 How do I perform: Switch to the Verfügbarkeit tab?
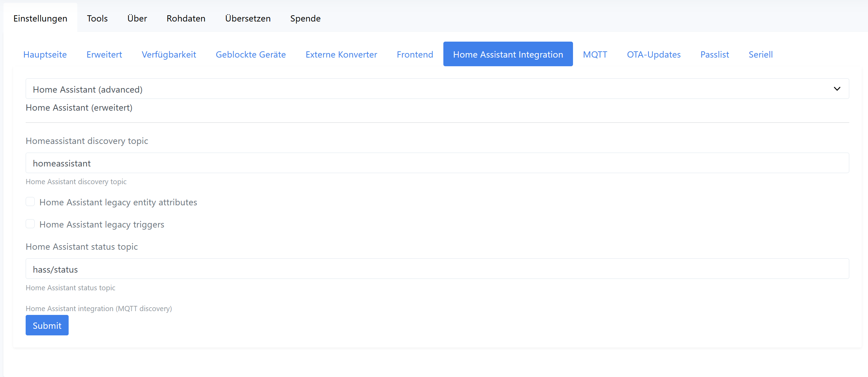click(169, 54)
